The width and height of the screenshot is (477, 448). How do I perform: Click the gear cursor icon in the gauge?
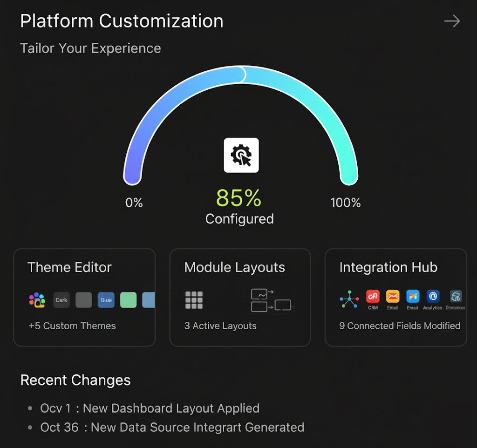(x=241, y=156)
